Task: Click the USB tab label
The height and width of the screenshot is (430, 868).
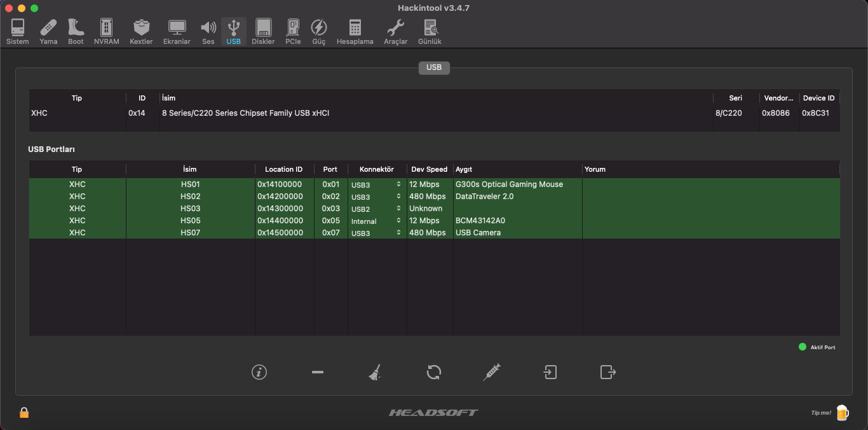Action: pos(434,67)
